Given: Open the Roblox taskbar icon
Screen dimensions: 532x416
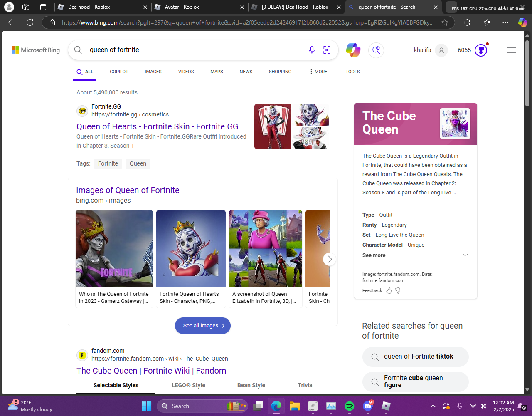Looking at the screenshot, I should [x=386, y=406].
